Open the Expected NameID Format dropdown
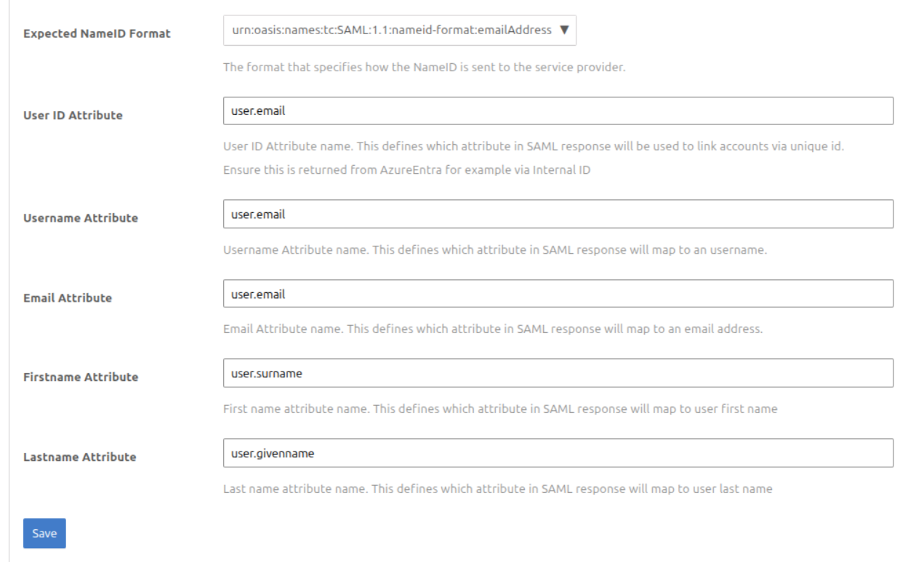The height and width of the screenshot is (562, 924). pyautogui.click(x=399, y=31)
